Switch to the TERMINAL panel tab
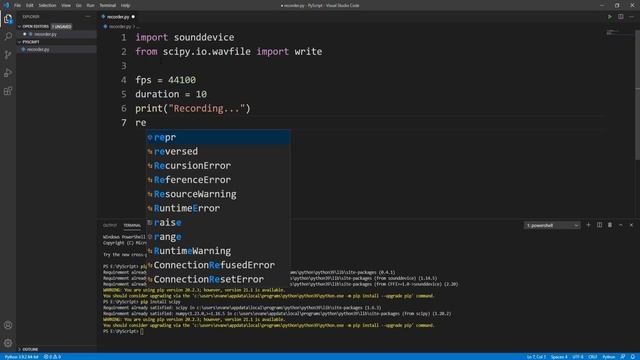Viewport: 640px width, 360px height. [132, 225]
